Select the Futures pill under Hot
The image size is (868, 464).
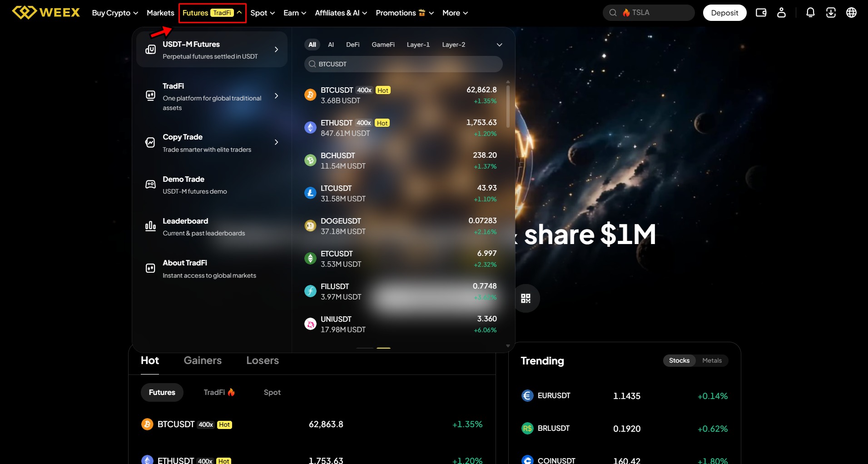pyautogui.click(x=162, y=392)
